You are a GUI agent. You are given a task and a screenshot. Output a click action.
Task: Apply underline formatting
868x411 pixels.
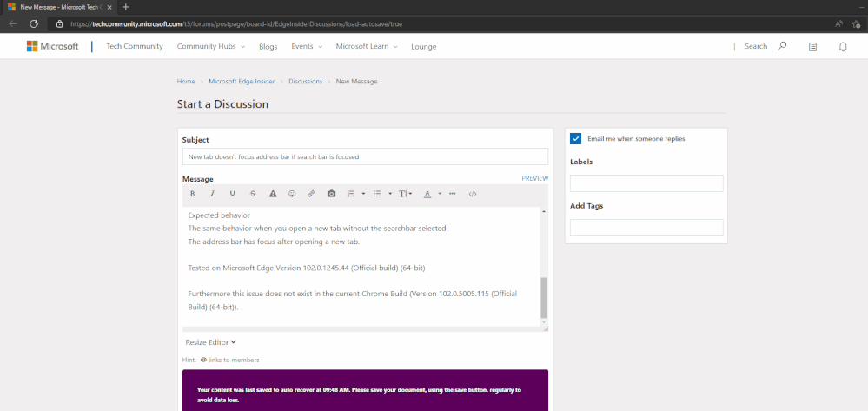click(x=233, y=194)
